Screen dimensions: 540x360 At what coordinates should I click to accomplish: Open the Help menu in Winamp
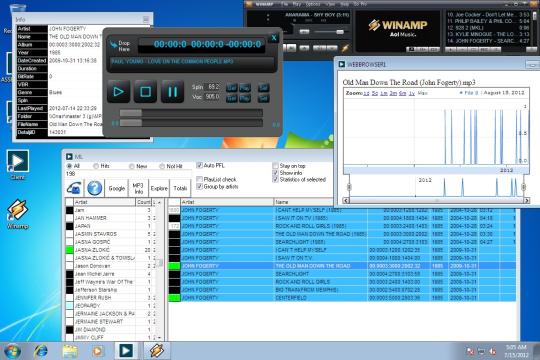pos(344,4)
